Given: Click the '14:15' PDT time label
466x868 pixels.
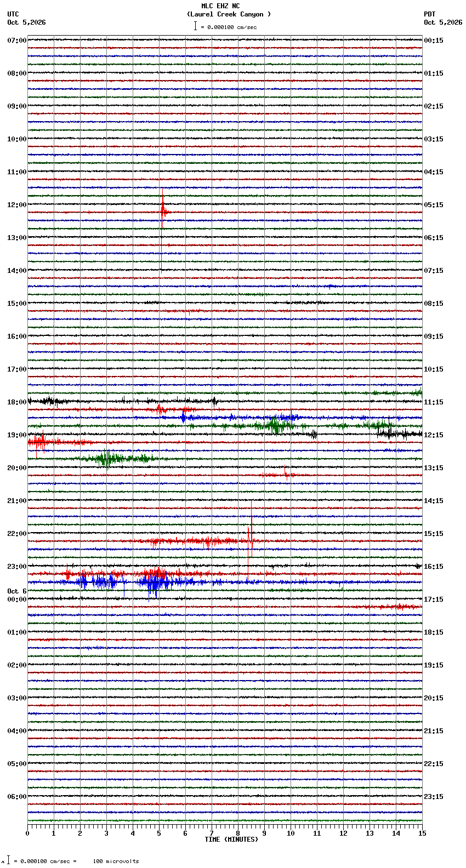Looking at the screenshot, I should coord(434,501).
